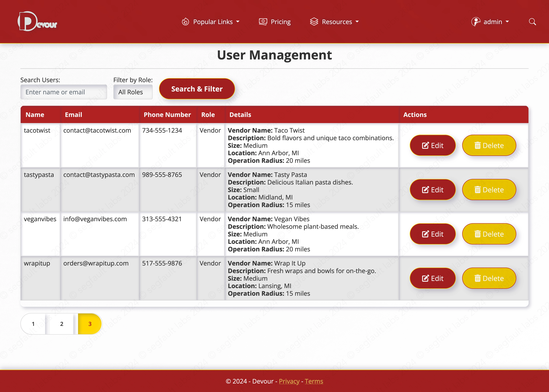Open the All Roles filter dropdown
Viewport: 549px width, 392px height.
(x=133, y=92)
